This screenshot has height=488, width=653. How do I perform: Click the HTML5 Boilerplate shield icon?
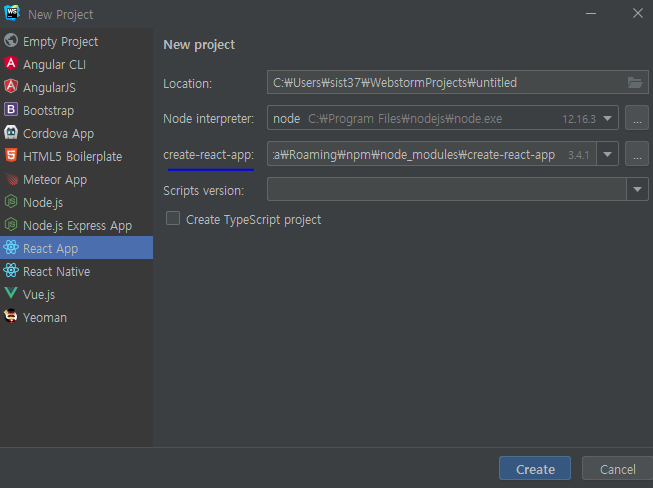coord(11,156)
